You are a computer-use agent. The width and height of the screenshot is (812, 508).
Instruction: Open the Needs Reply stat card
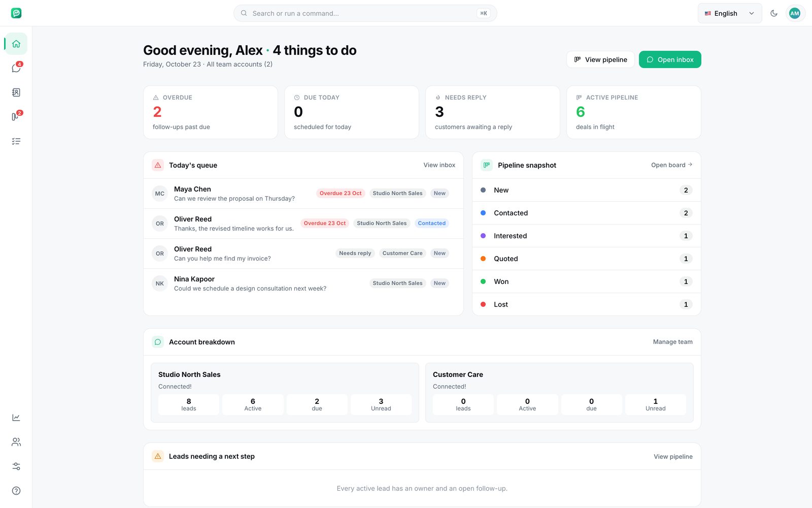(493, 112)
